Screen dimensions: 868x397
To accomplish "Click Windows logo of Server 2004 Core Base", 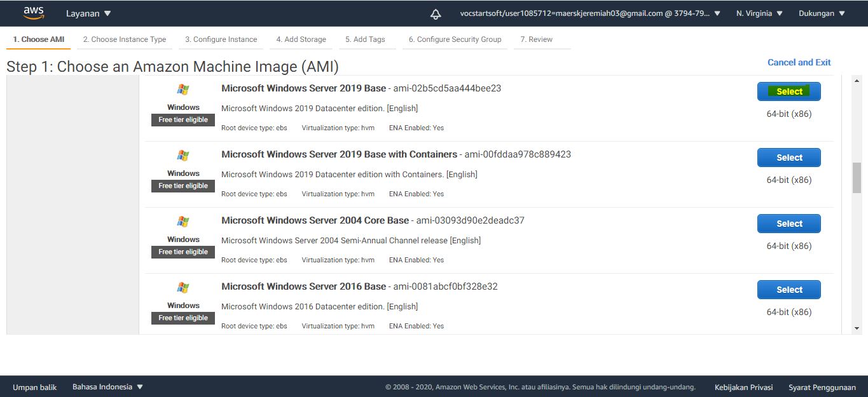I will point(183,222).
